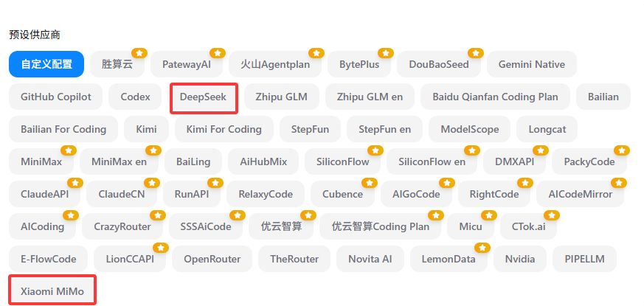Choose the SiliconFlow provider
Image resolution: width=644 pixels, height=306 pixels.
point(342,161)
